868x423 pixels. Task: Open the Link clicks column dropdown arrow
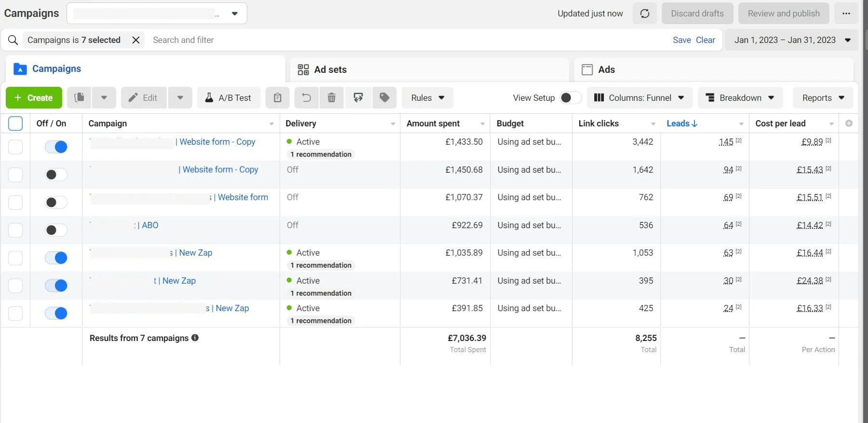653,124
